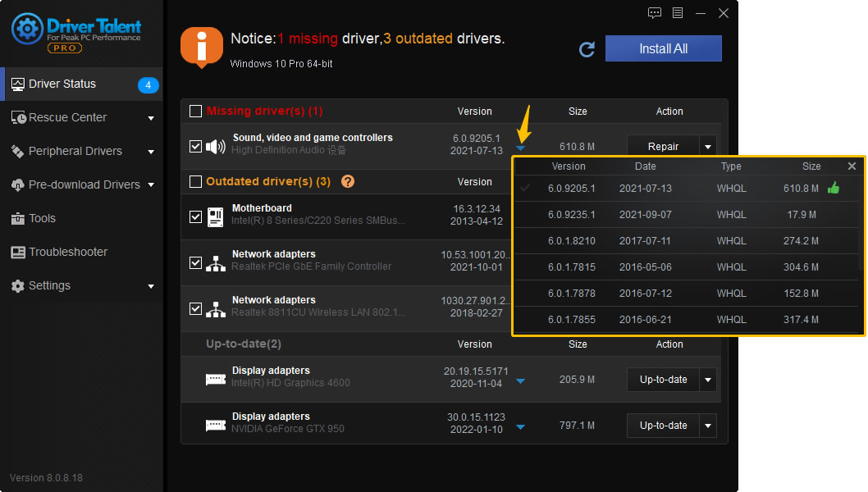Screen dimensions: 868x492
Task: Click the speaker icon of Sound controllers
Action: click(x=215, y=147)
